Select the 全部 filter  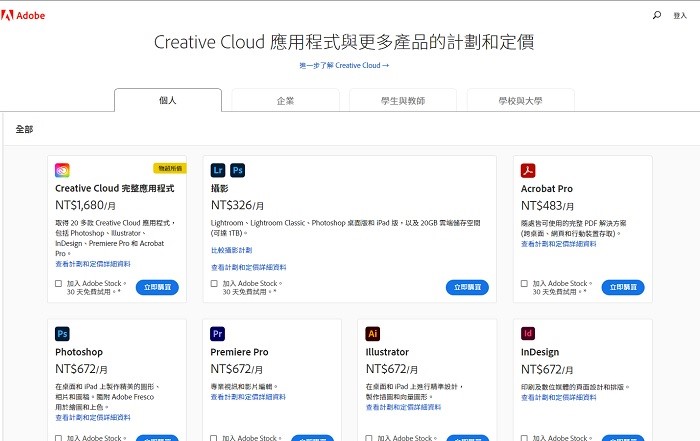(x=25, y=129)
